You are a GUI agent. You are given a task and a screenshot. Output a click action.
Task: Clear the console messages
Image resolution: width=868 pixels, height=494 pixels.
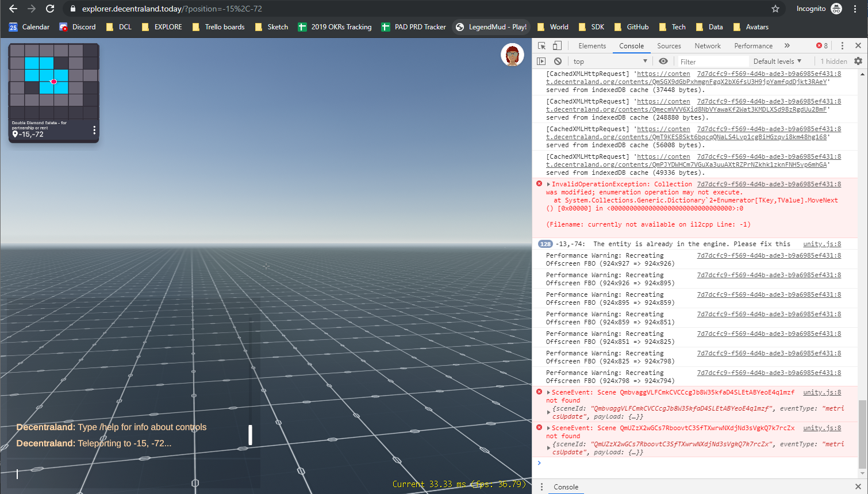[x=557, y=61]
